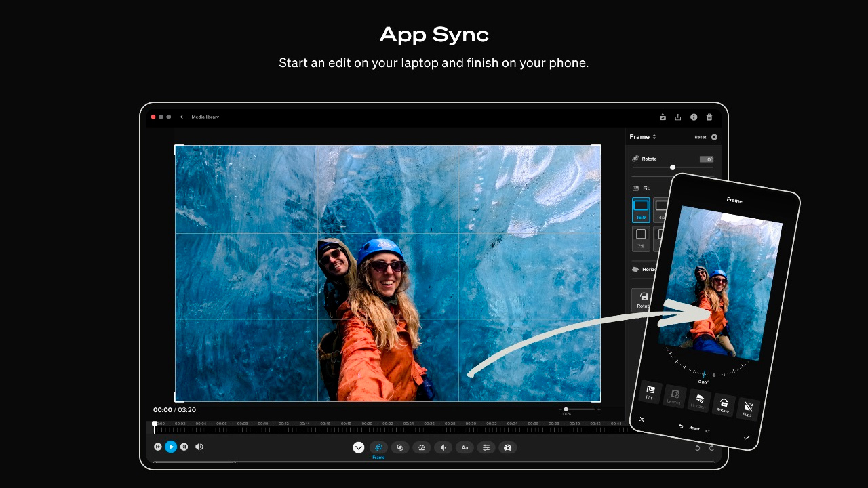The image size is (868, 488).
Task: Click the 00:20 mark on timeline ruler
Action: 367,424
